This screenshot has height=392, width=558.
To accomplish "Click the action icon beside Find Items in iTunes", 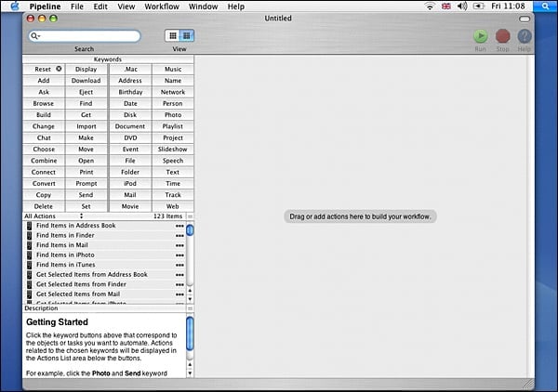I will (29, 265).
